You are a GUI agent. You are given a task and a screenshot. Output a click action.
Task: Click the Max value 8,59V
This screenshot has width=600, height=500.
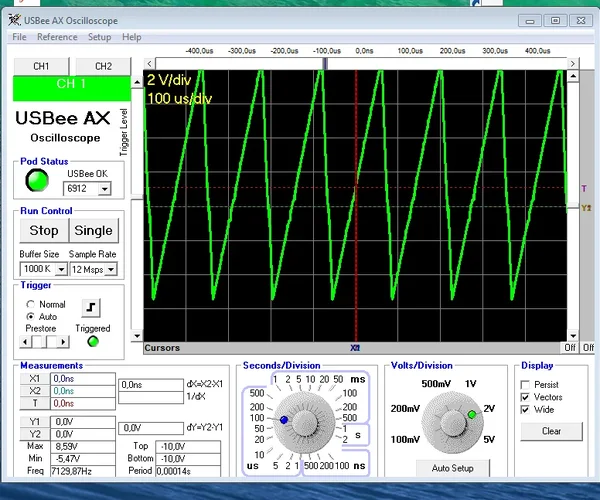point(83,446)
